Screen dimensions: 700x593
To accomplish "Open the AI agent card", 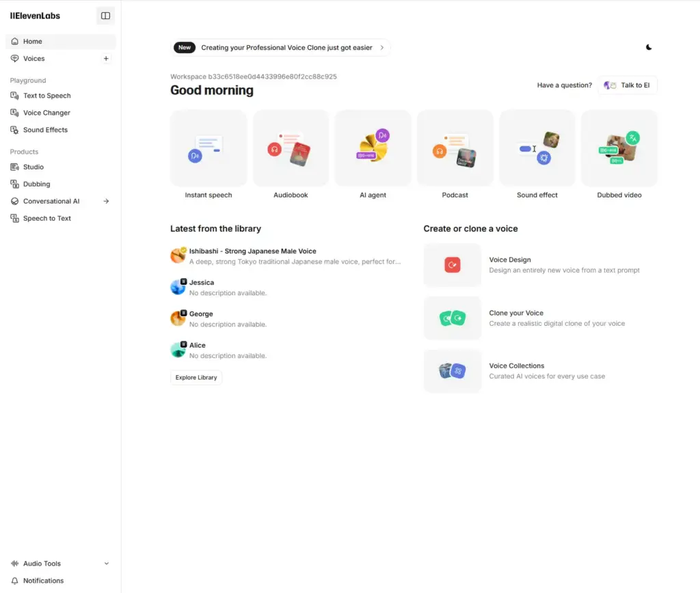I will pyautogui.click(x=373, y=148).
